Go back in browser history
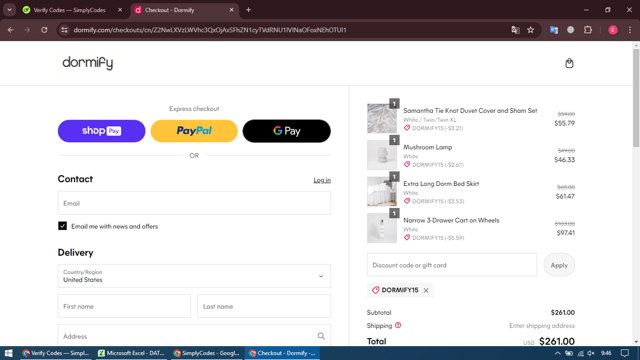Image resolution: width=640 pixels, height=360 pixels. click(11, 30)
